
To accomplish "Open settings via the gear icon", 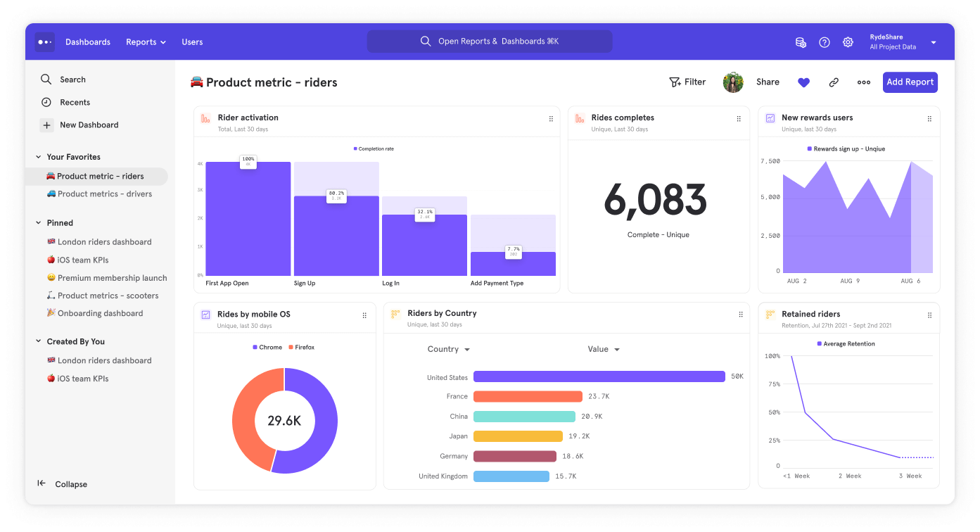I will coord(848,42).
